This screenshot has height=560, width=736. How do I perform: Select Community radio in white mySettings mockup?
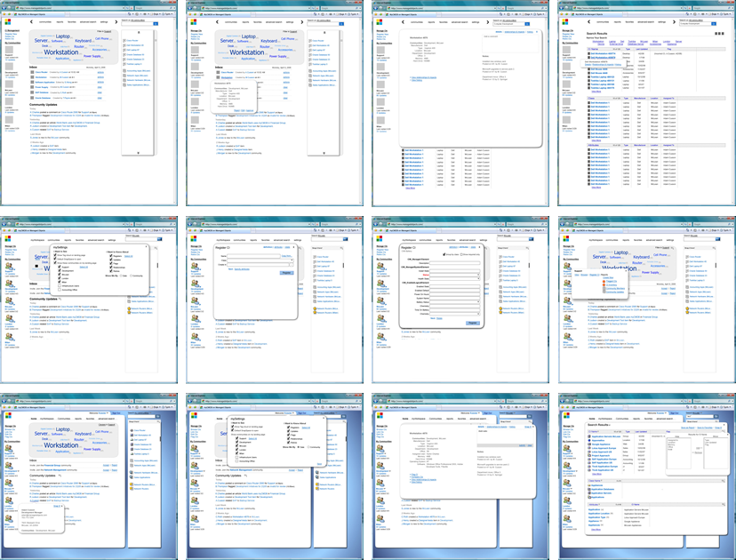(x=131, y=276)
